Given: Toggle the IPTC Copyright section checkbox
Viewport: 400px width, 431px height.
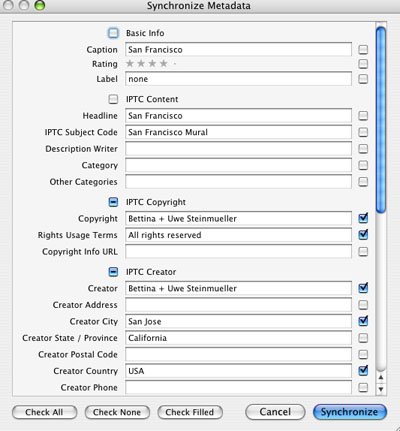Looking at the screenshot, I should click(113, 202).
